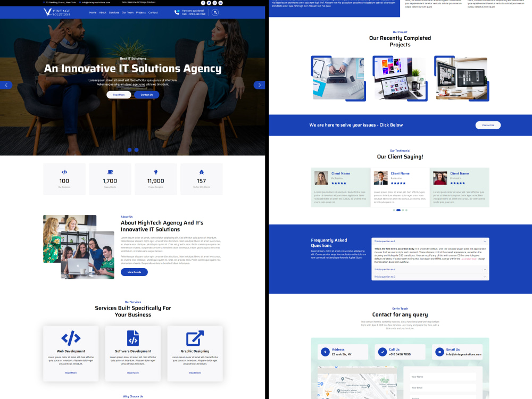Click the Email Us envelope icon
Viewport: 532px width, 399px height.
click(x=439, y=352)
